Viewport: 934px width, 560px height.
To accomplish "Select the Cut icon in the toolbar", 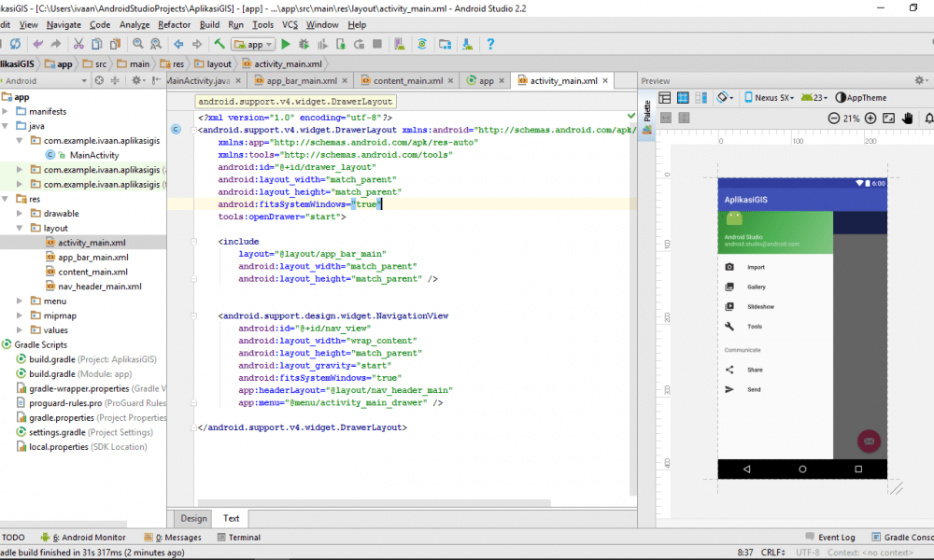I will [x=79, y=43].
